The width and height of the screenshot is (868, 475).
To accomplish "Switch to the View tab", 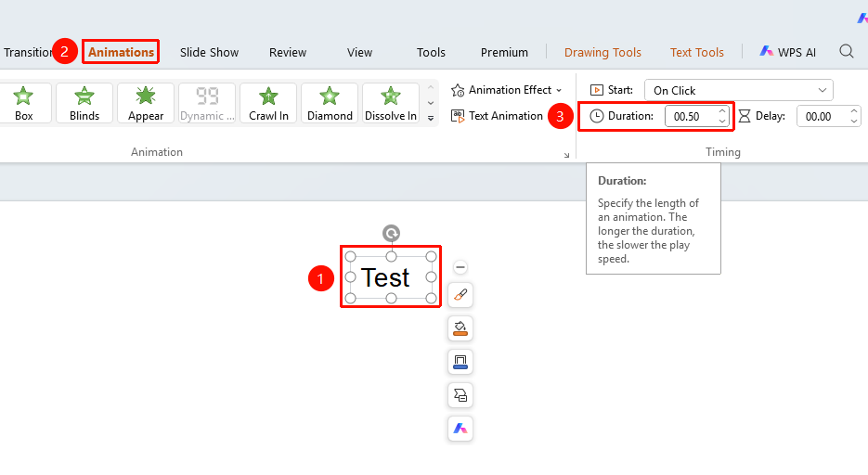I will (x=360, y=53).
